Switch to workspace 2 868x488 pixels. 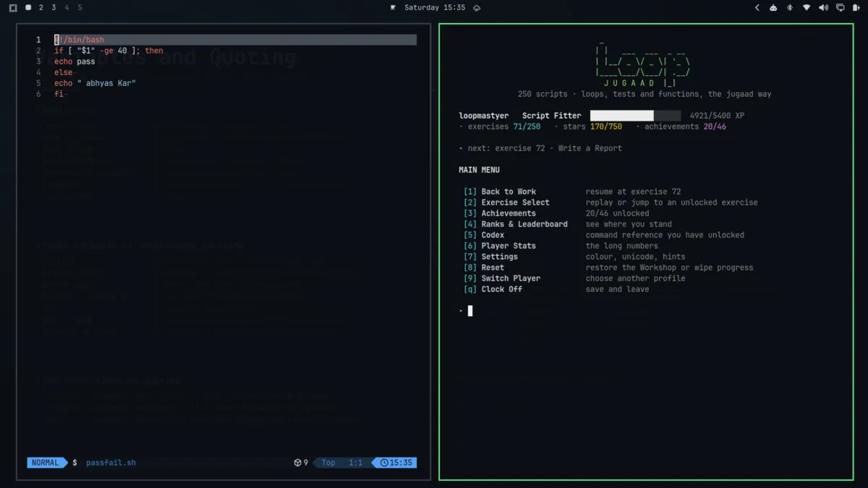[41, 7]
